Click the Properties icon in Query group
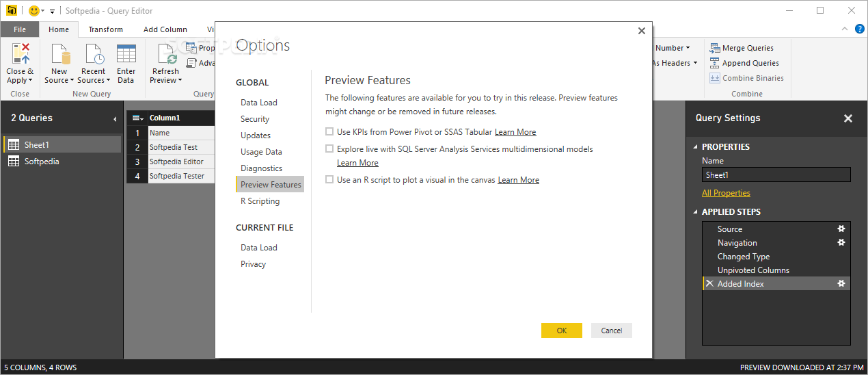 [191, 48]
